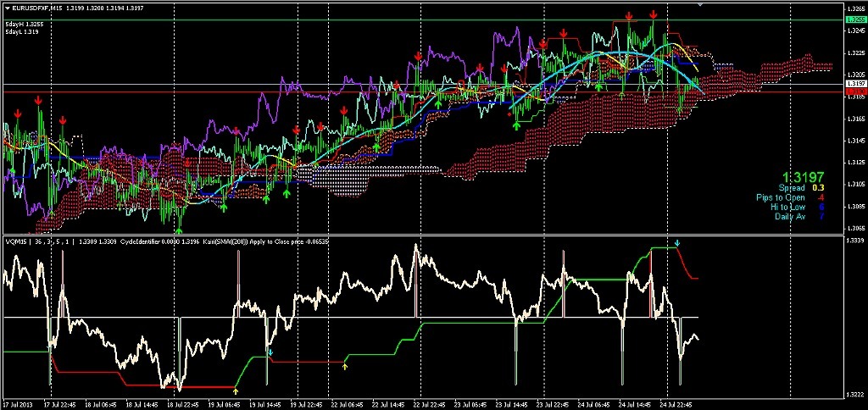Click the cyan down arrow near 19 Jul 14:45
Screen dimensions: 868x410
[x=270, y=352]
